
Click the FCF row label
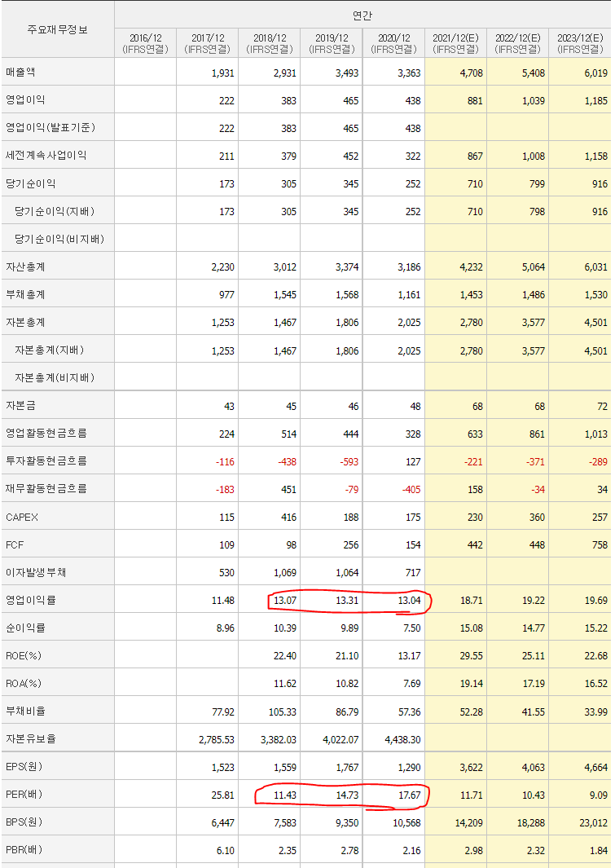(x=15, y=544)
